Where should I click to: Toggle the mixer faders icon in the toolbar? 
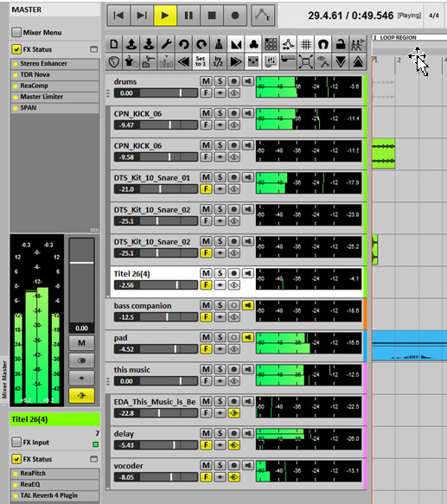tap(271, 61)
